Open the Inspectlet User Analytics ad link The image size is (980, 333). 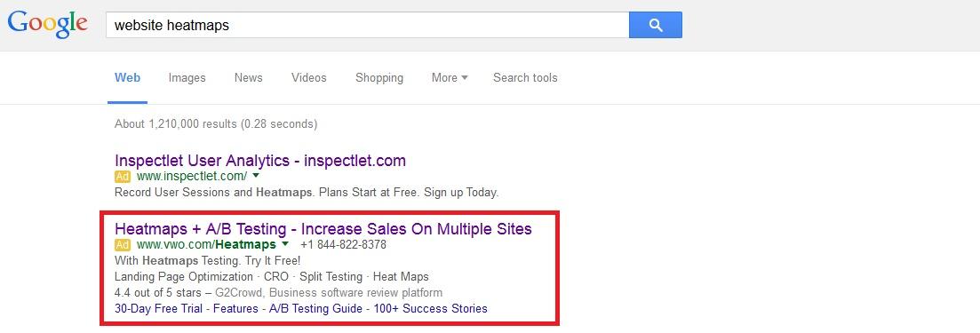tap(260, 161)
